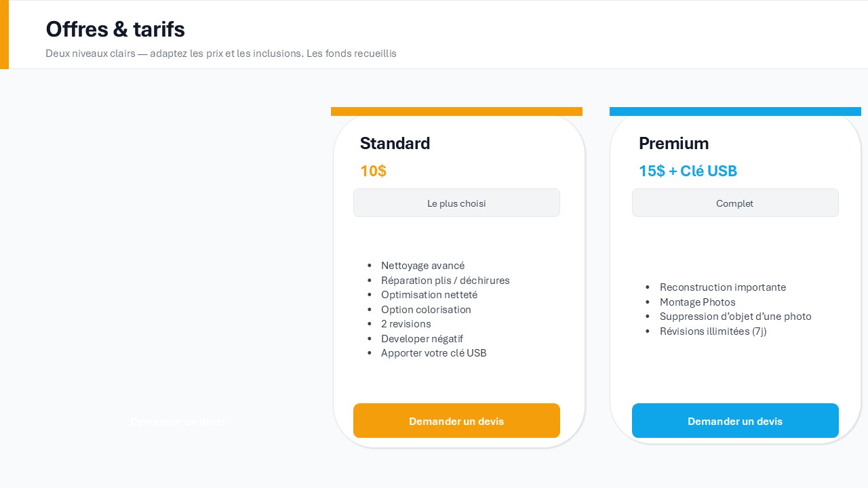Select the "Reconstruction importante" bullet
The image size is (868, 488).
click(x=723, y=287)
